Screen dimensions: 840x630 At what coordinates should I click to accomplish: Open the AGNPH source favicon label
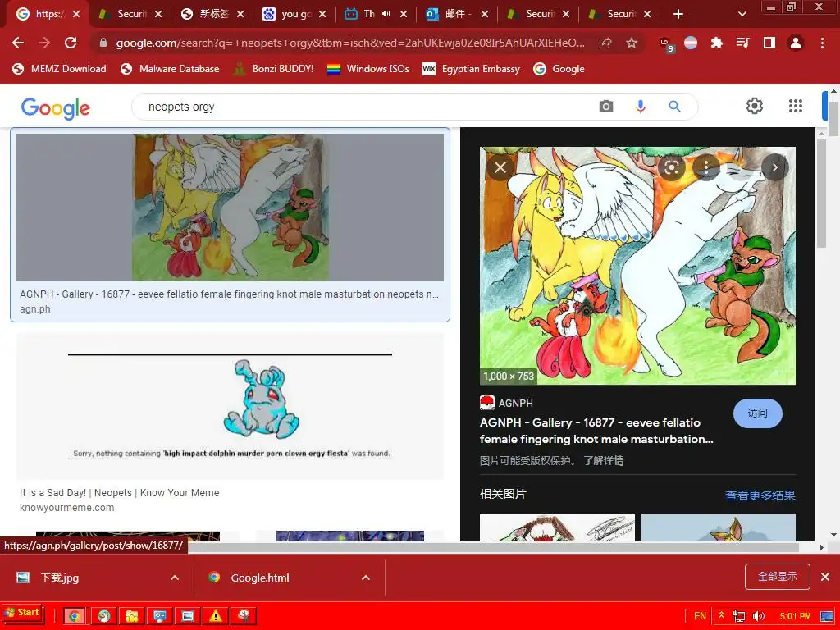pos(506,403)
